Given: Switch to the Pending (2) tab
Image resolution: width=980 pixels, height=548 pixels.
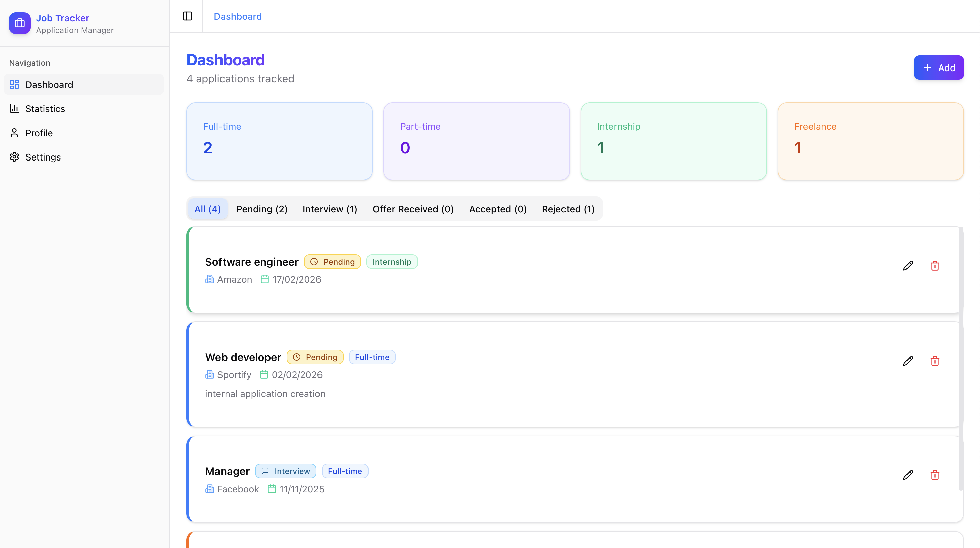Looking at the screenshot, I should click(x=262, y=209).
